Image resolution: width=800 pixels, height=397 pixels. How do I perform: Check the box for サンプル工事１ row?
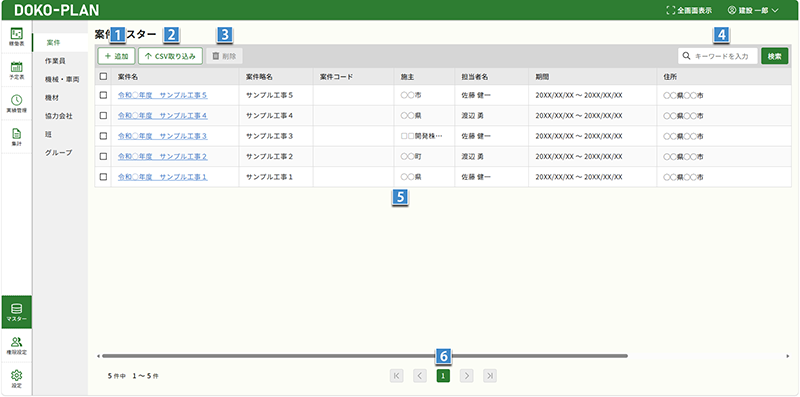[104, 177]
